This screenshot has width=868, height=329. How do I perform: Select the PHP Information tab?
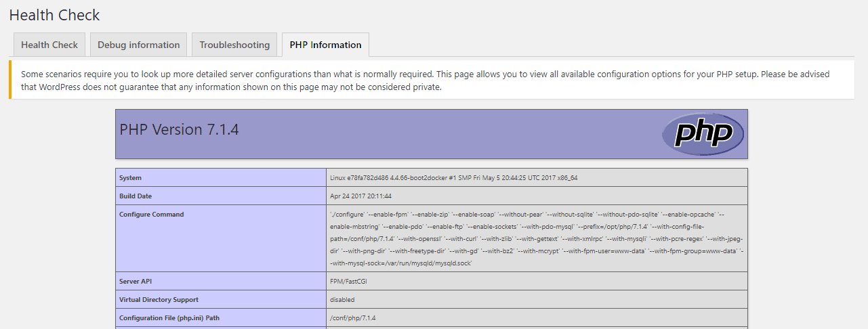click(x=325, y=45)
